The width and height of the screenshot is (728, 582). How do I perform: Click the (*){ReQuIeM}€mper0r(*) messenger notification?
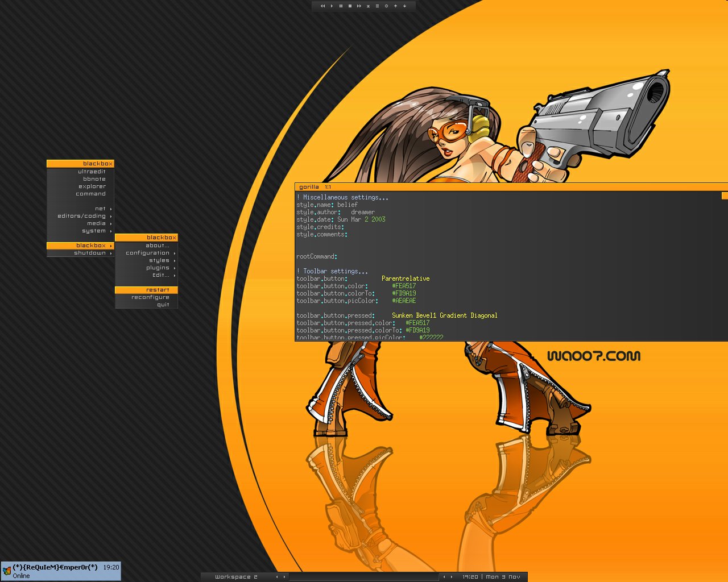pos(61,571)
